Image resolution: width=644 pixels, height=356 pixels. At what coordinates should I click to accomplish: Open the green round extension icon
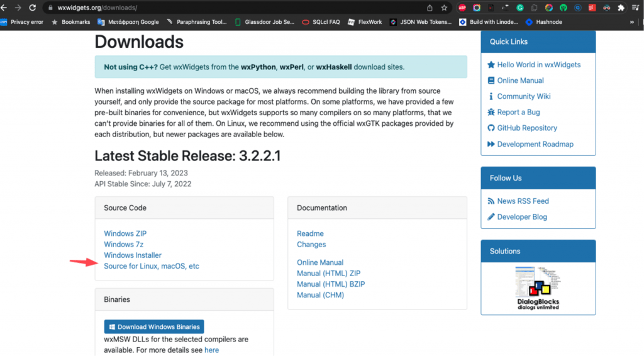point(563,8)
